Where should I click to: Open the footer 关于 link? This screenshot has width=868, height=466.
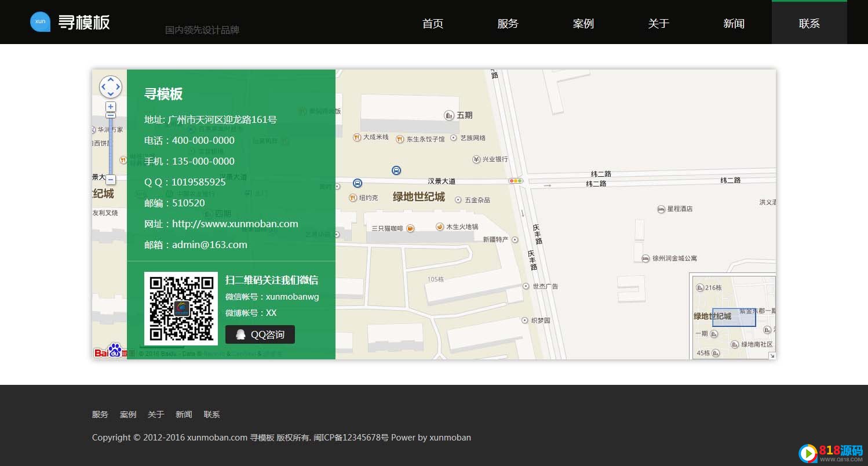(156, 414)
